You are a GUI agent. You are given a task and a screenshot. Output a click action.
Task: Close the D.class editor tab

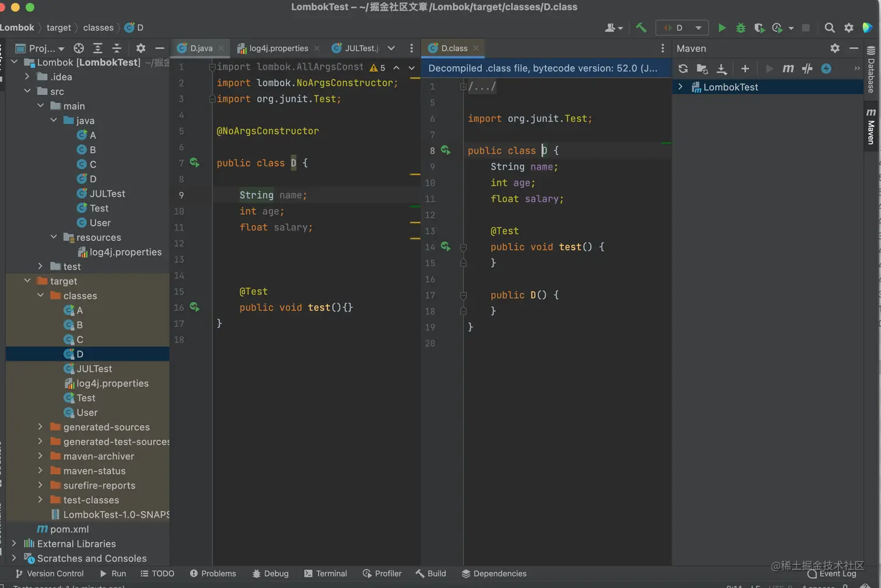(476, 48)
